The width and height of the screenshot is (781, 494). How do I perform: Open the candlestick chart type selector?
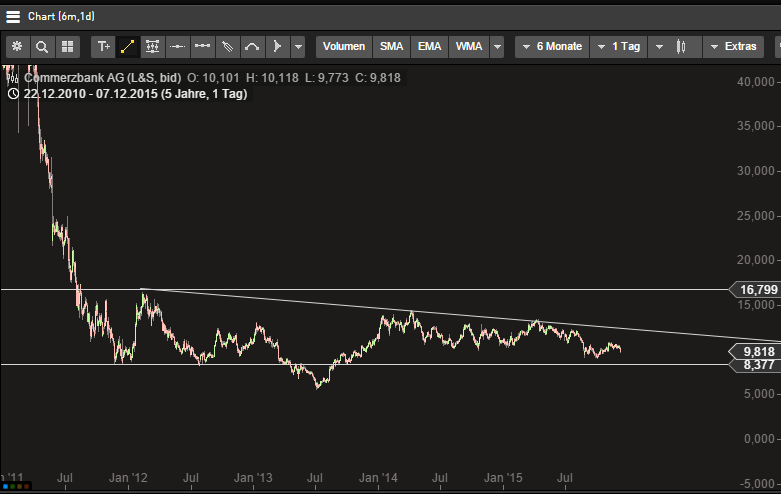pos(681,47)
